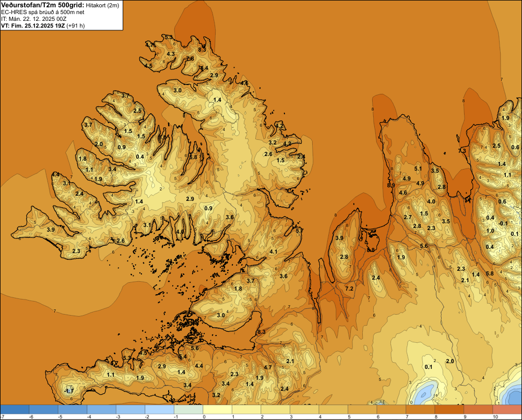Click the 4.3 temperature label
This screenshot has height=420, width=522.
[x=171, y=54]
